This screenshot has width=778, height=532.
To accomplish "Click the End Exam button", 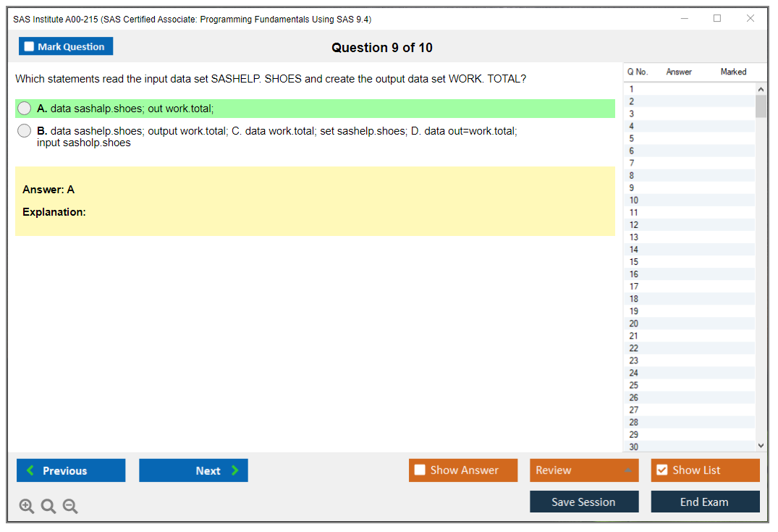I will click(x=705, y=502).
